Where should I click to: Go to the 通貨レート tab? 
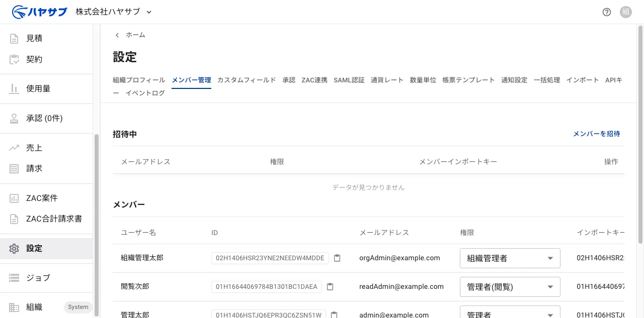tap(387, 80)
